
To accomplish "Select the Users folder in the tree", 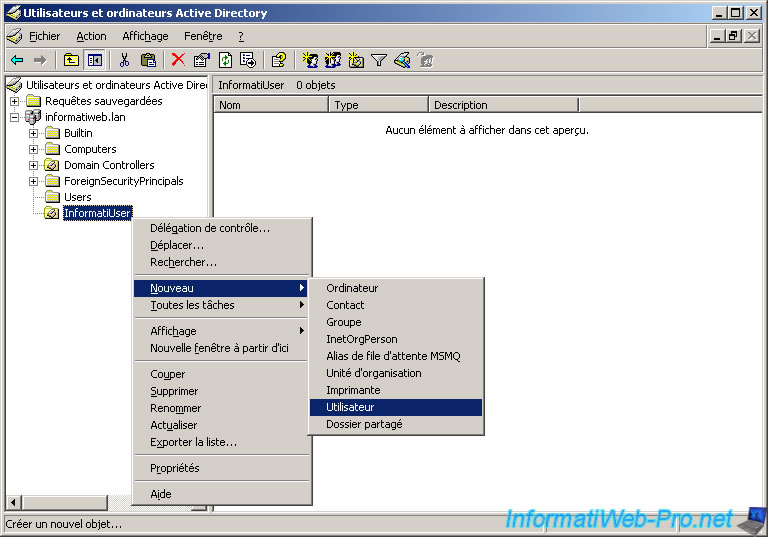I will [77, 197].
